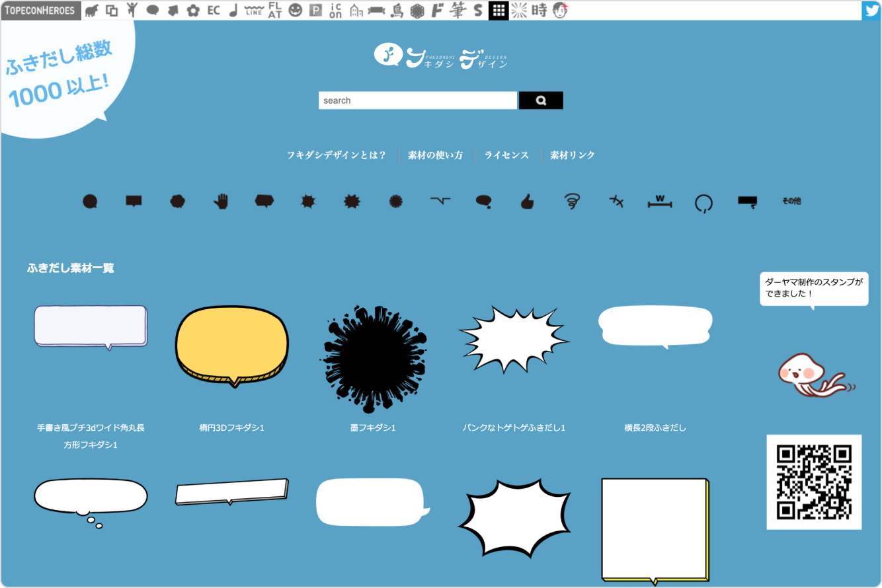The height and width of the screenshot is (588, 882).
Task: Click the smiley face icon
Action: (x=296, y=11)
